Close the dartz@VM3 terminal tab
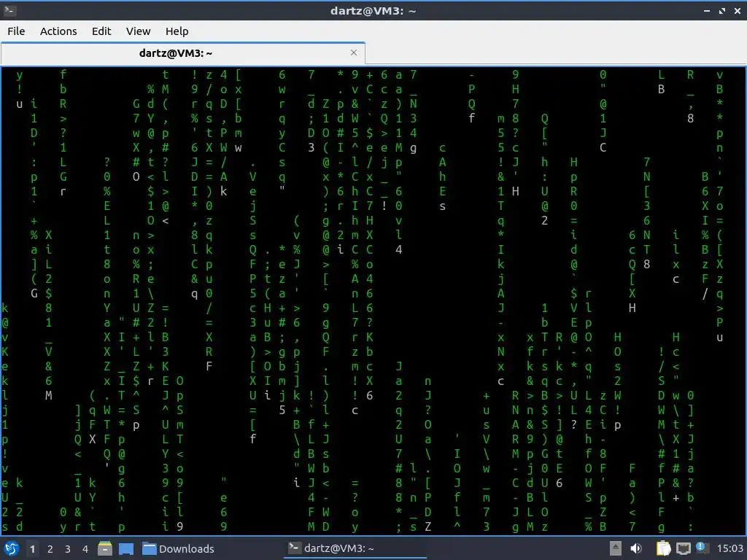 354,52
